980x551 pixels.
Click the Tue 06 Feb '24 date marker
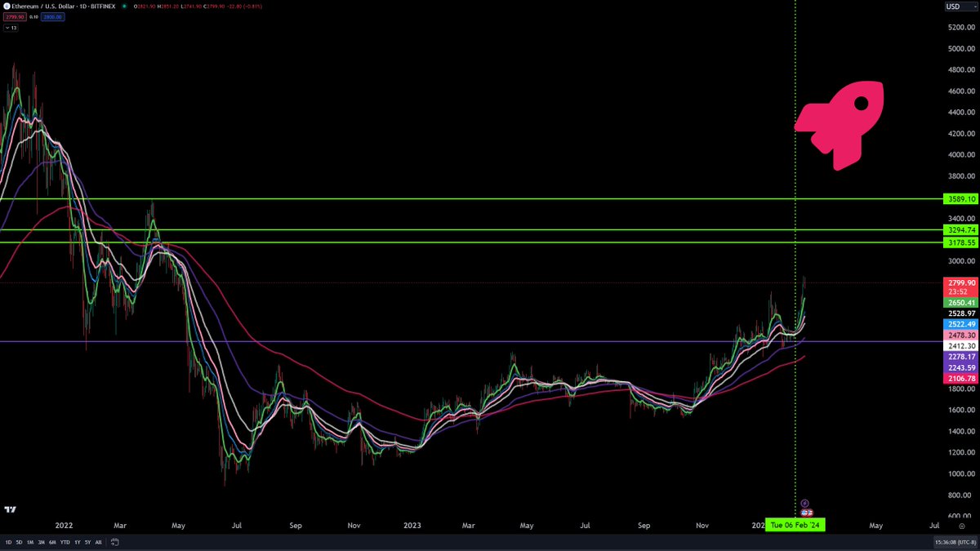(796, 524)
